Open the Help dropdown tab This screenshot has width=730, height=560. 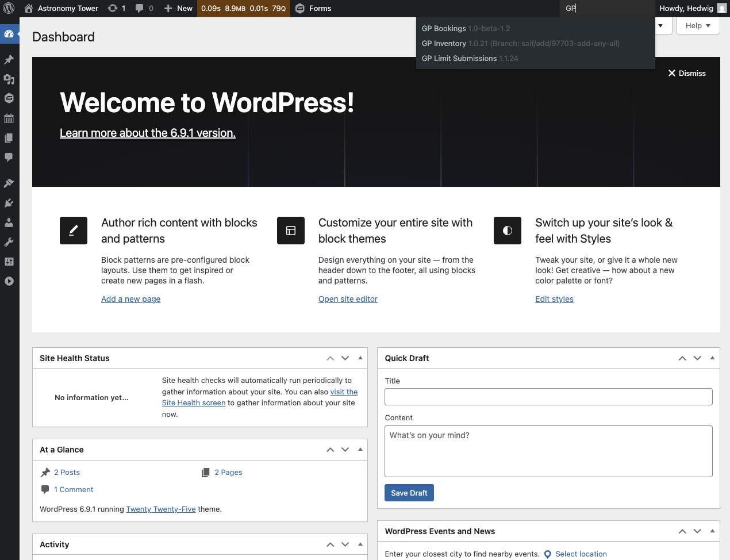pyautogui.click(x=698, y=26)
